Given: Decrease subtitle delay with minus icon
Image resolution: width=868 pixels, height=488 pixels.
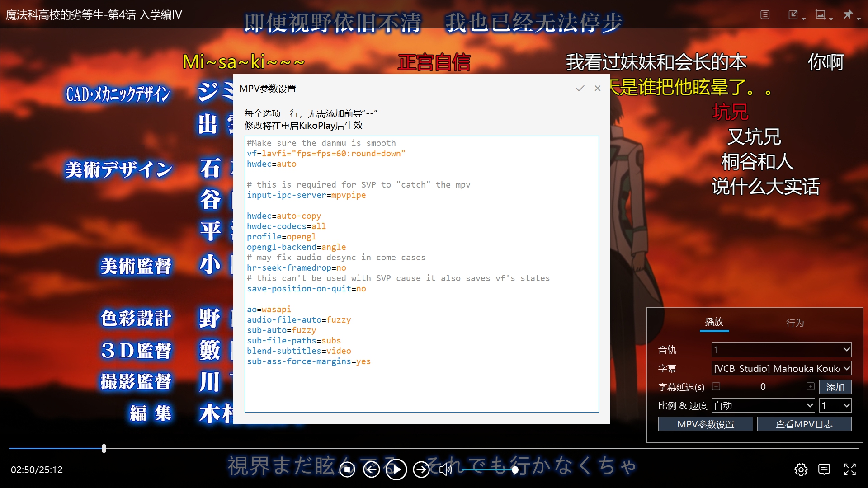Looking at the screenshot, I should pyautogui.click(x=716, y=387).
